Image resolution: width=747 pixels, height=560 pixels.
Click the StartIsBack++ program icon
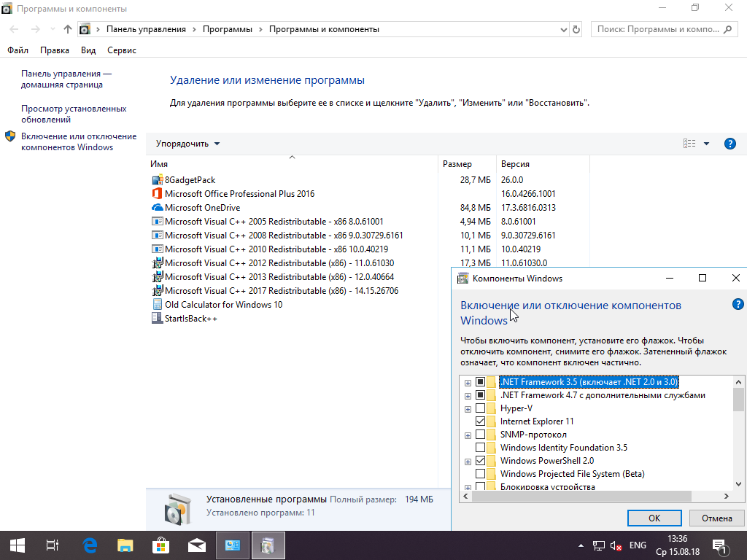pyautogui.click(x=158, y=318)
